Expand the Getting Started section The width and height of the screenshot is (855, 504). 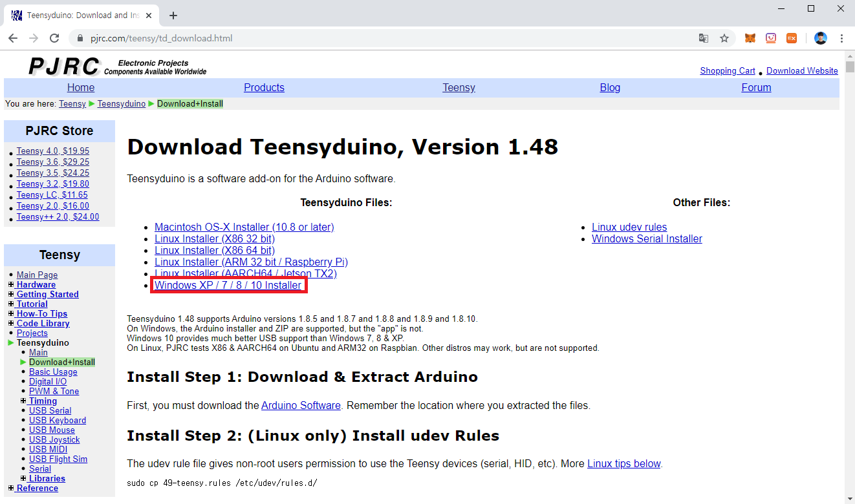(11, 295)
